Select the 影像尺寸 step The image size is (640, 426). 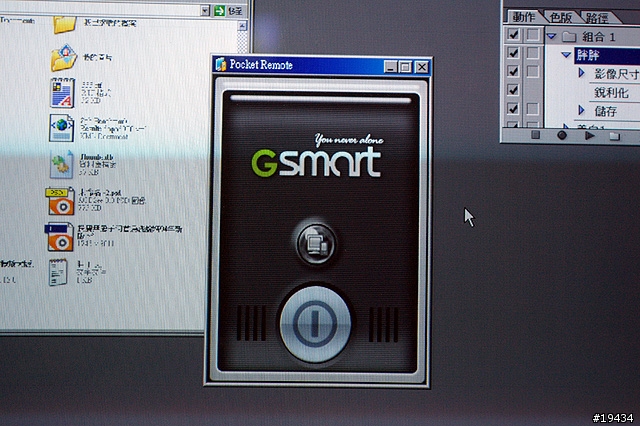pyautogui.click(x=616, y=74)
